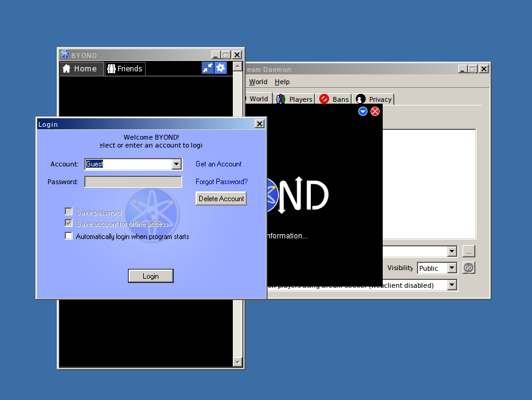Switch to the World tab in Dream Daemon
532x400 pixels.
tap(258, 99)
